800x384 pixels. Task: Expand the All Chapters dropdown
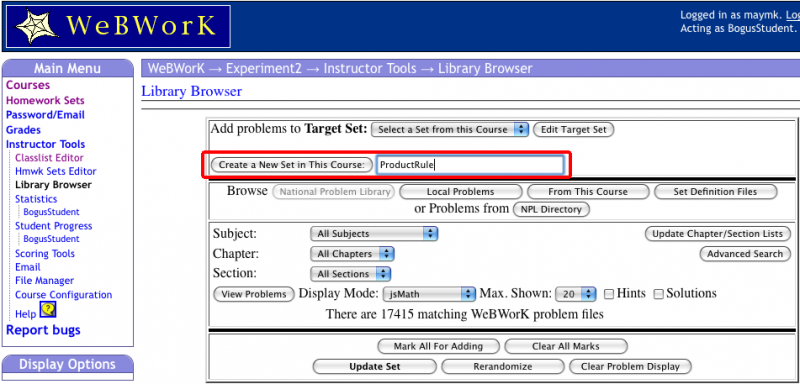point(352,253)
